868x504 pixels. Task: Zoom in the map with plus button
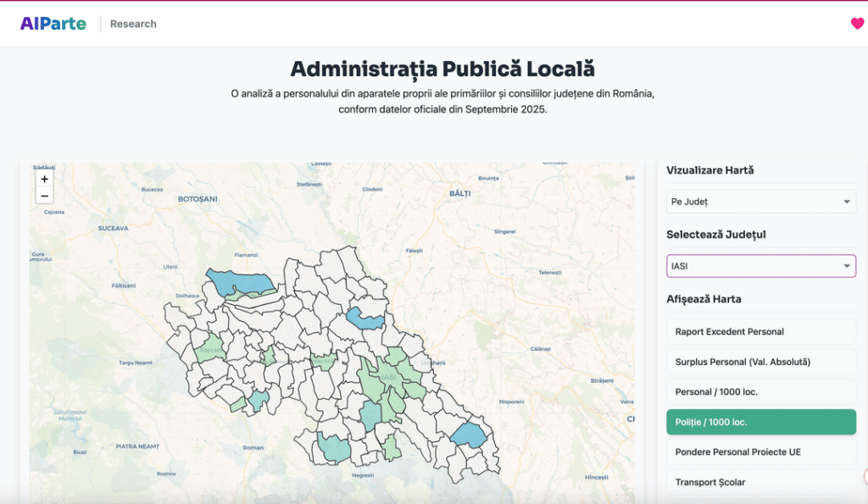[x=44, y=179]
